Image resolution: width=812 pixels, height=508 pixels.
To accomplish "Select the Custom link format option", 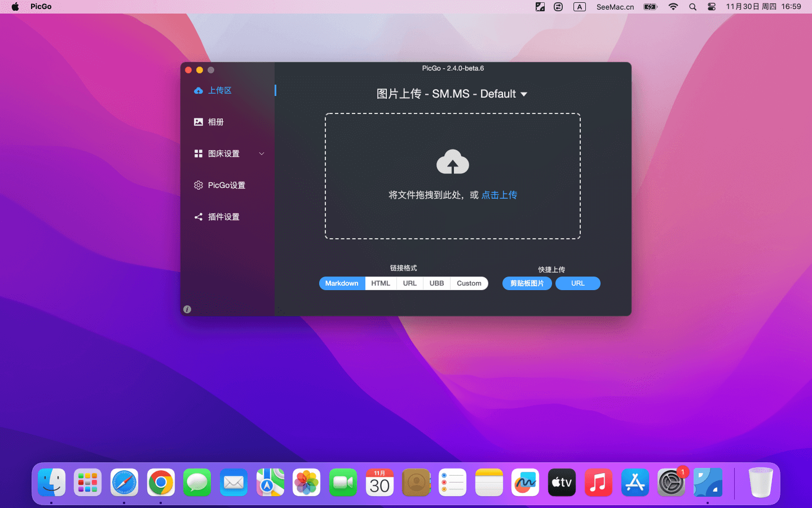I will 469,283.
